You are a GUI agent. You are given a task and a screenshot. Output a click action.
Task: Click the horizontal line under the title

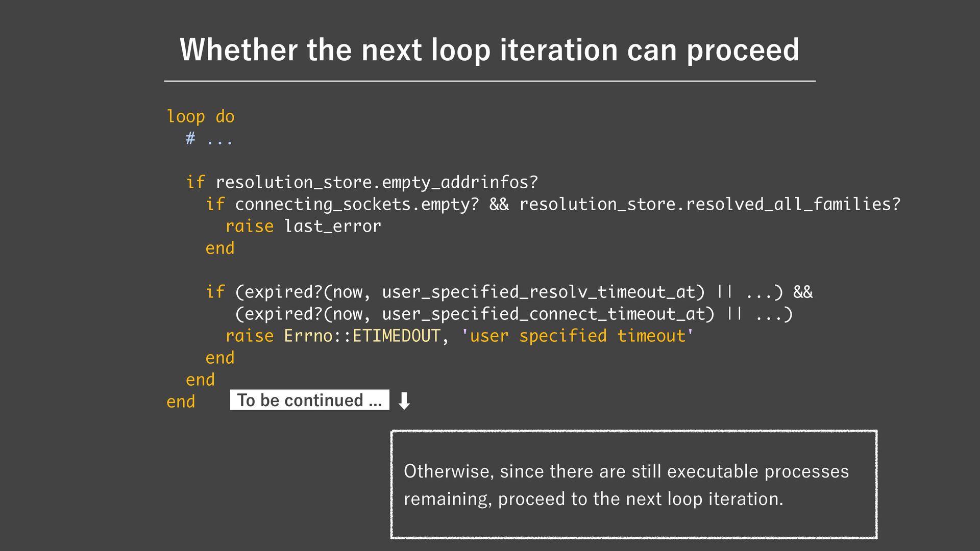(489, 81)
